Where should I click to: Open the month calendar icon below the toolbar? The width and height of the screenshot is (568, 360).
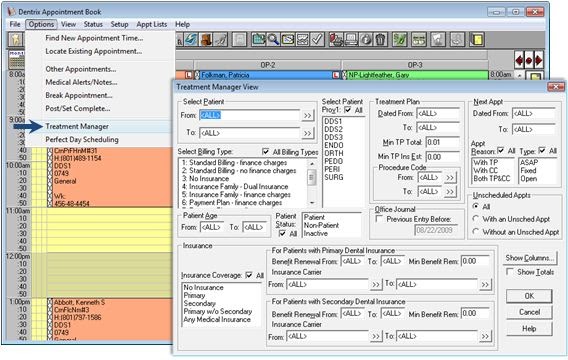(x=16, y=59)
